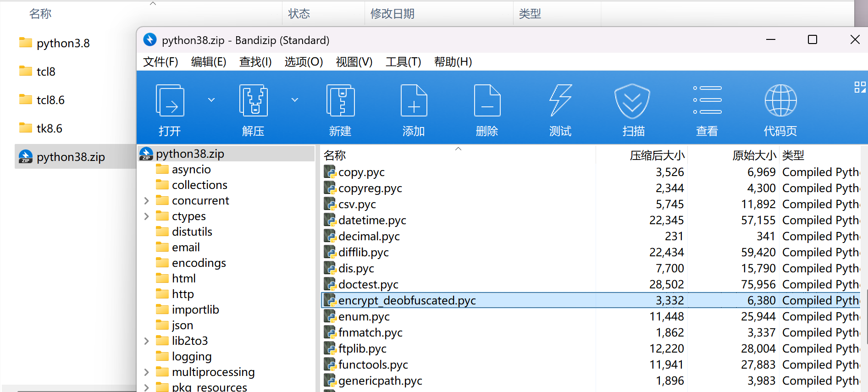Click the Code page (代码页) globe icon
Image resolution: width=868 pixels, height=392 pixels.
coord(780,100)
